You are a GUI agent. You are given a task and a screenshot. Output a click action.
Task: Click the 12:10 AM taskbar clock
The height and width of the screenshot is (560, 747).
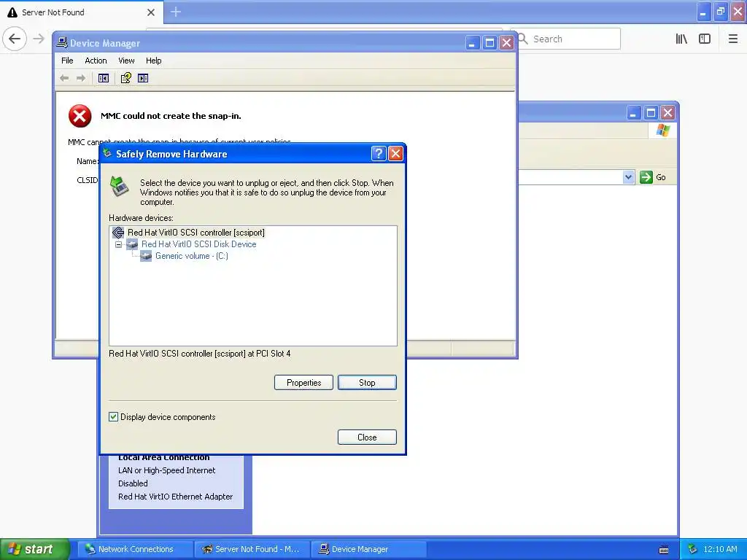(720, 549)
